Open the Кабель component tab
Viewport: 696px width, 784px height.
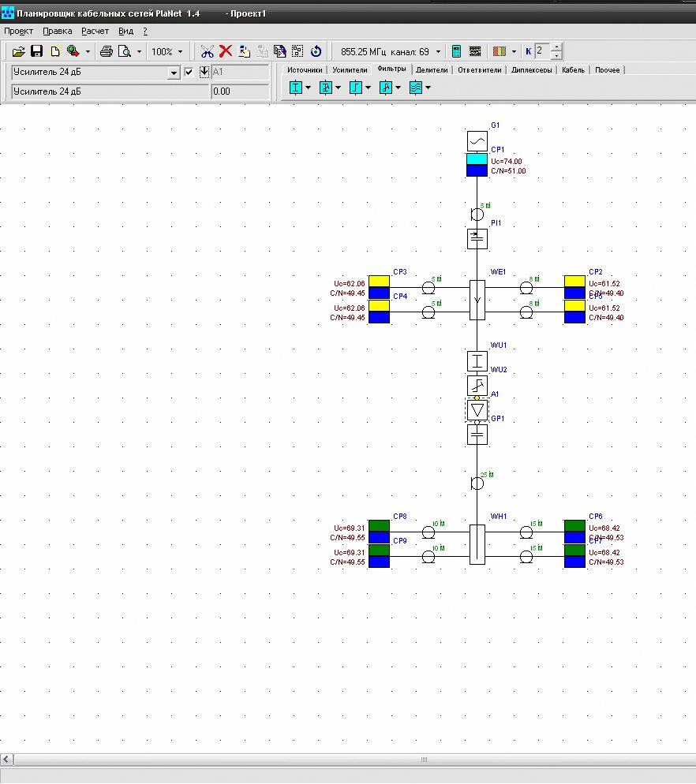573,70
